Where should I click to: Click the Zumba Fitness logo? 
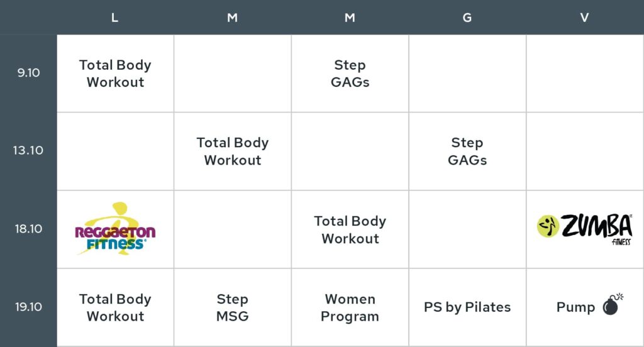pyautogui.click(x=584, y=228)
